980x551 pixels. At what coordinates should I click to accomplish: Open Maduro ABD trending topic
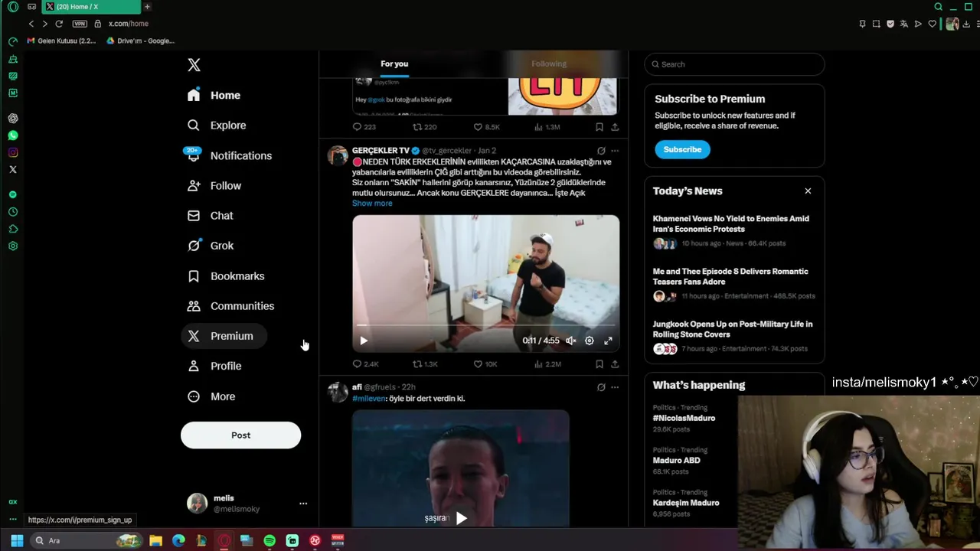tap(676, 461)
